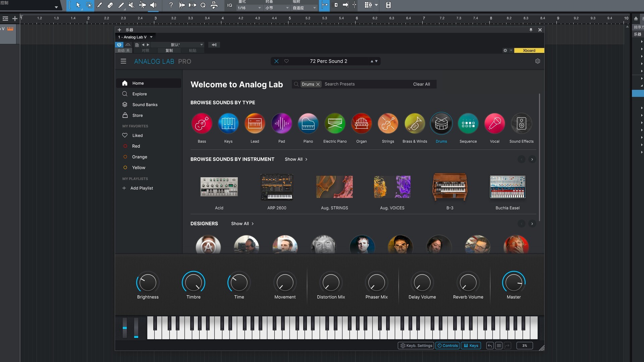Viewport: 644px width, 362px height.
Task: Select the Sequence sound type icon
Action: coord(468,123)
